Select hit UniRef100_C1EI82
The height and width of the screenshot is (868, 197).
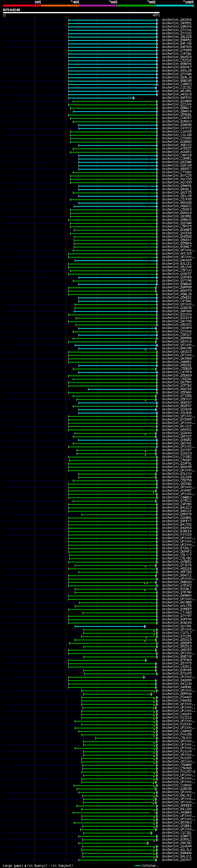(177, 88)
